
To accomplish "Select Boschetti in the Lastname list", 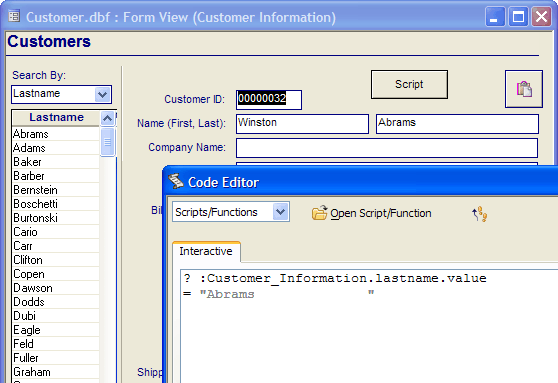I will pyautogui.click(x=56, y=204).
